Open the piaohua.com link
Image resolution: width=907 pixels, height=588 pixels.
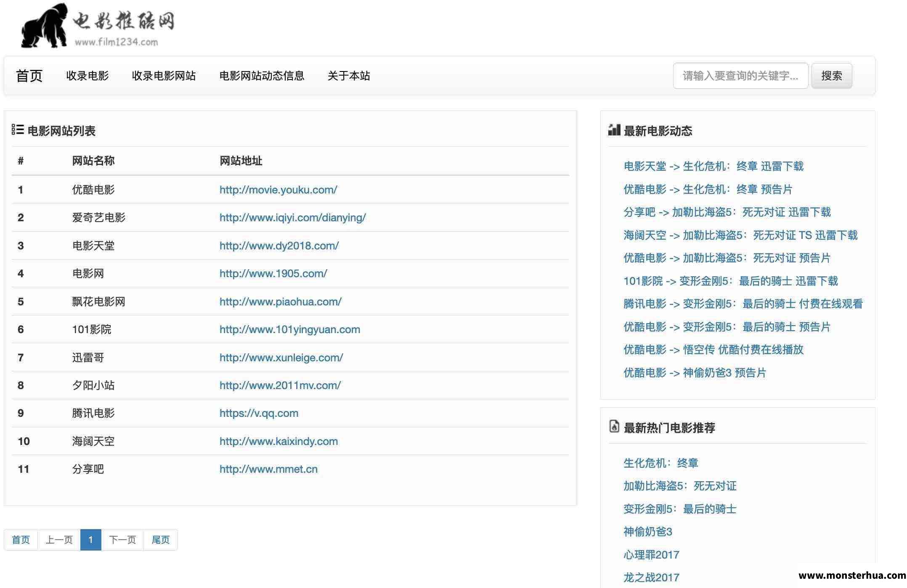[280, 302]
